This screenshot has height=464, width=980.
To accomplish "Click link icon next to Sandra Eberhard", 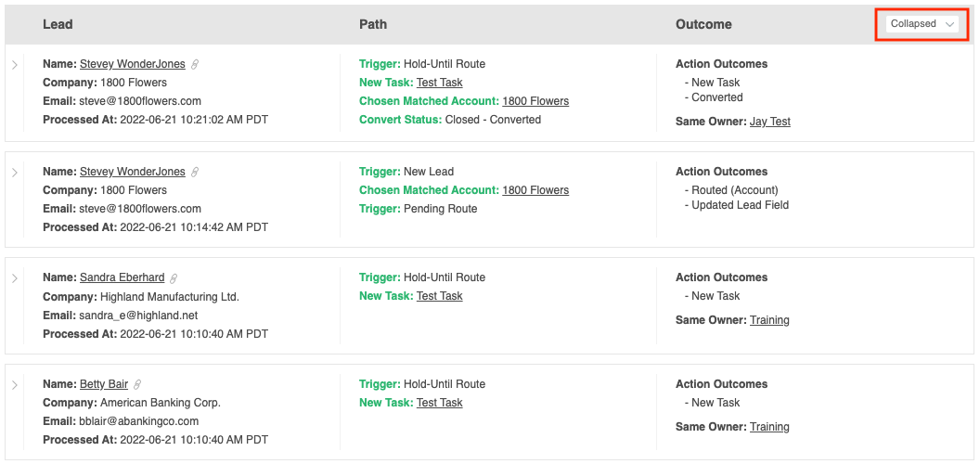I will coord(174,277).
